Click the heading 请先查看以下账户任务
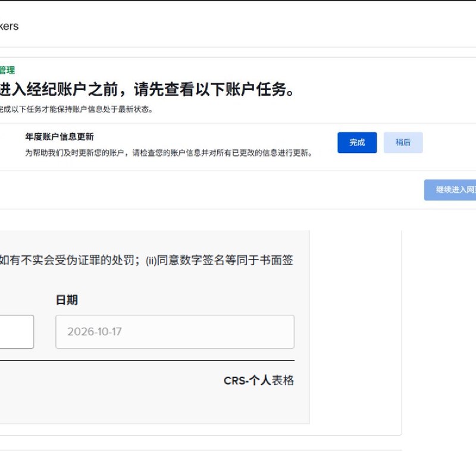476x457 pixels. point(214,89)
